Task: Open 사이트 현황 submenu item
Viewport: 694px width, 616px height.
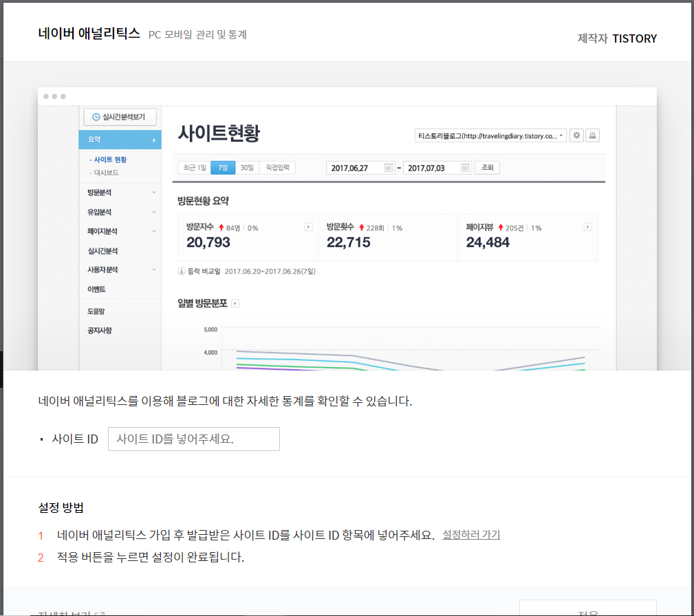Action: pos(110,159)
